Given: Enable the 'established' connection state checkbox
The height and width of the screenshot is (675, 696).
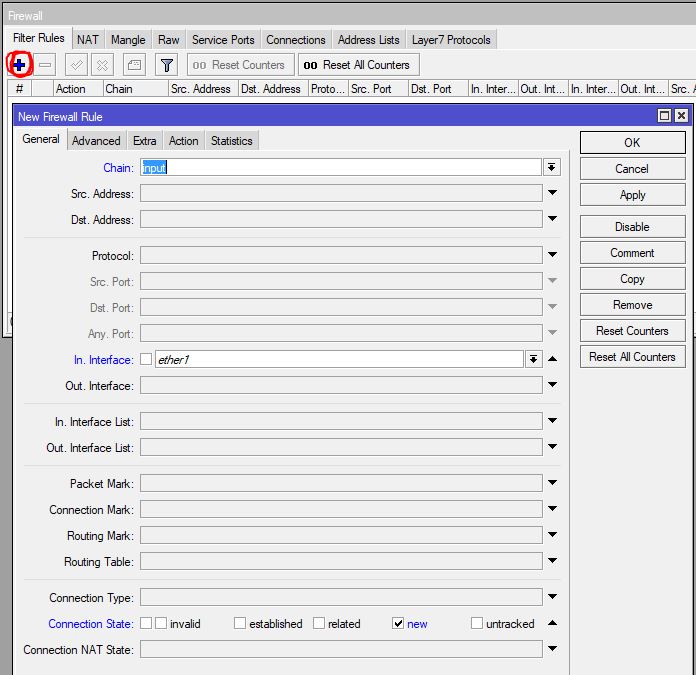Looking at the screenshot, I should pyautogui.click(x=240, y=624).
